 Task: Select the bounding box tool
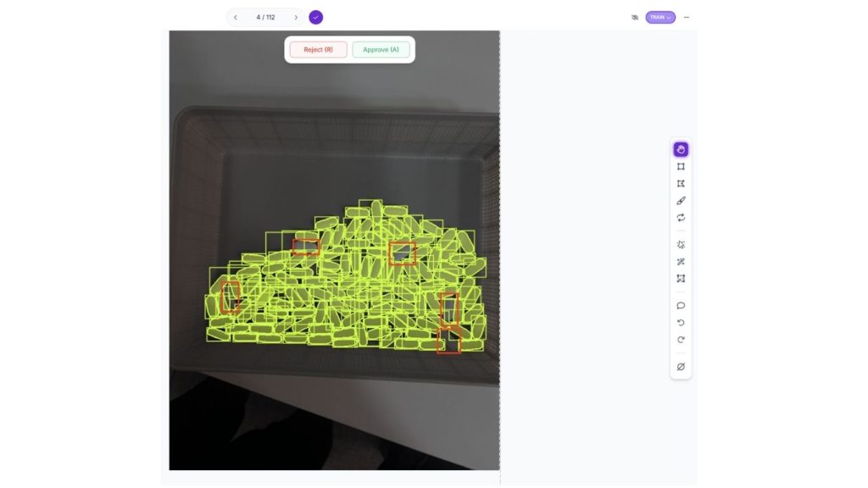(681, 167)
